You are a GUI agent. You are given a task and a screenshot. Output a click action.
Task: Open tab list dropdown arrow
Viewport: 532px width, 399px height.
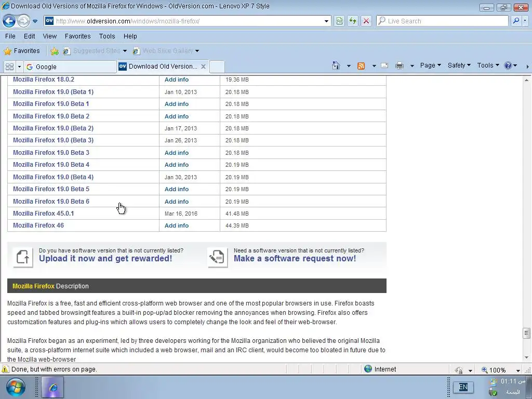pyautogui.click(x=19, y=66)
